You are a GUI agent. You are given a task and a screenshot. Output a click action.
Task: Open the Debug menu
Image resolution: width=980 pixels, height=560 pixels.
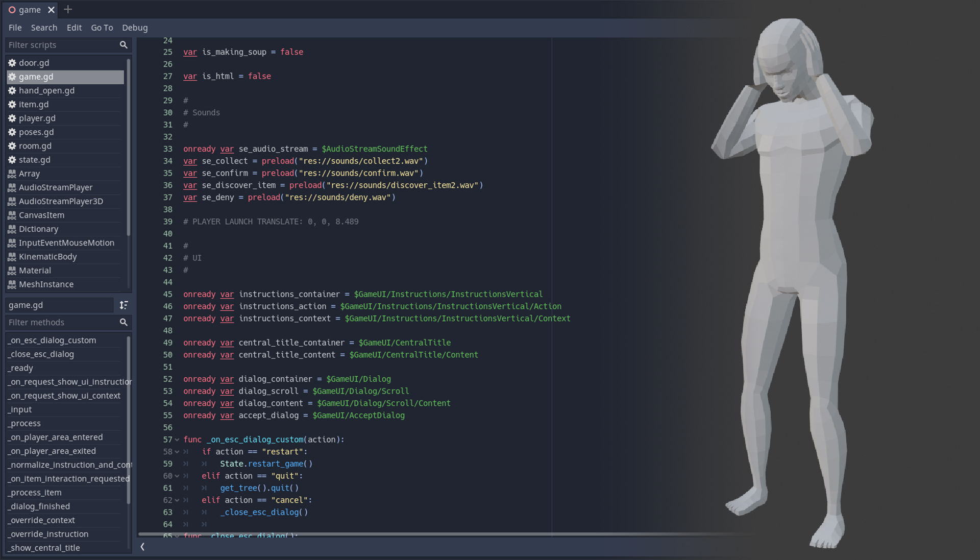click(135, 28)
